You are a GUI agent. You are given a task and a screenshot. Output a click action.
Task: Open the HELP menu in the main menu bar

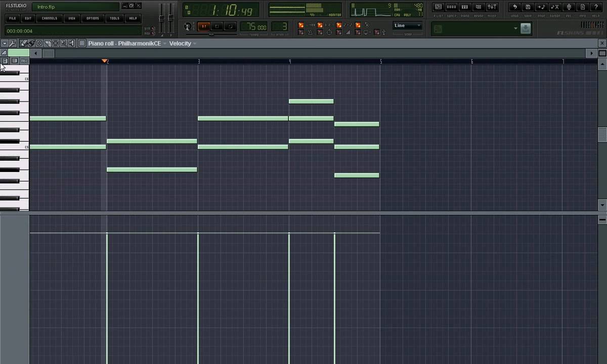133,18
